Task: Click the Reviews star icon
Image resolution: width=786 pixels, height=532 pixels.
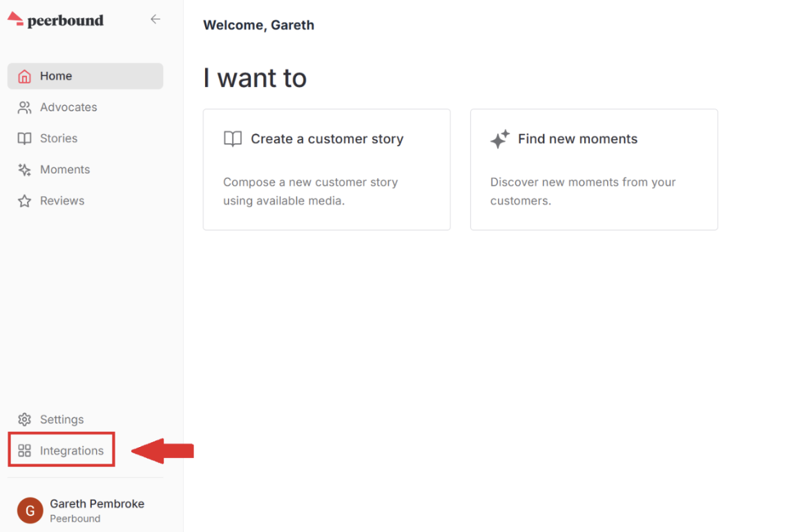Action: 25,201
